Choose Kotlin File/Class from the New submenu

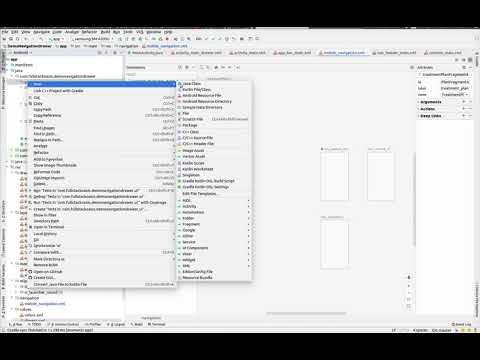214,90
